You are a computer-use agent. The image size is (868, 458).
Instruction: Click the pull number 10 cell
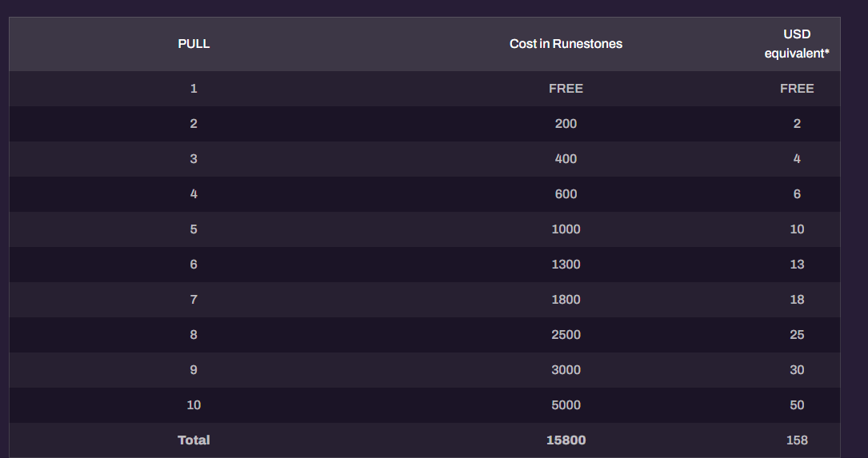click(x=194, y=405)
